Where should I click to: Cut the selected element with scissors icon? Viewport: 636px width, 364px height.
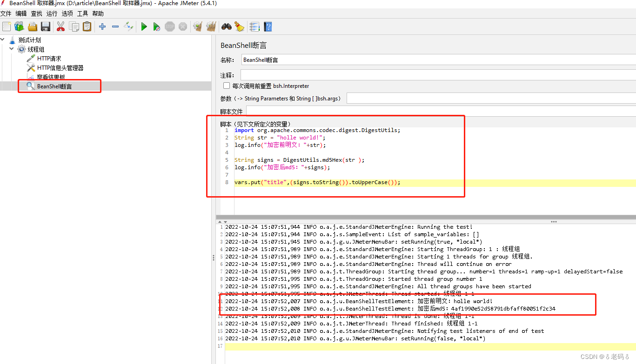pyautogui.click(x=60, y=26)
